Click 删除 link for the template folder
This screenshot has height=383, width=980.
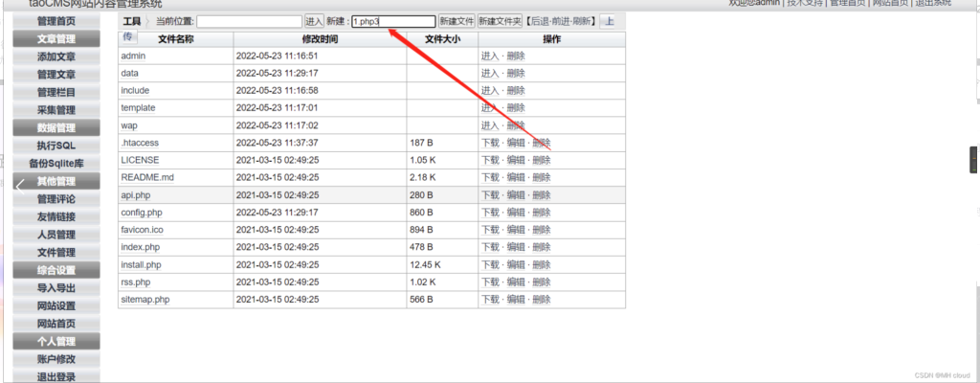tap(516, 108)
